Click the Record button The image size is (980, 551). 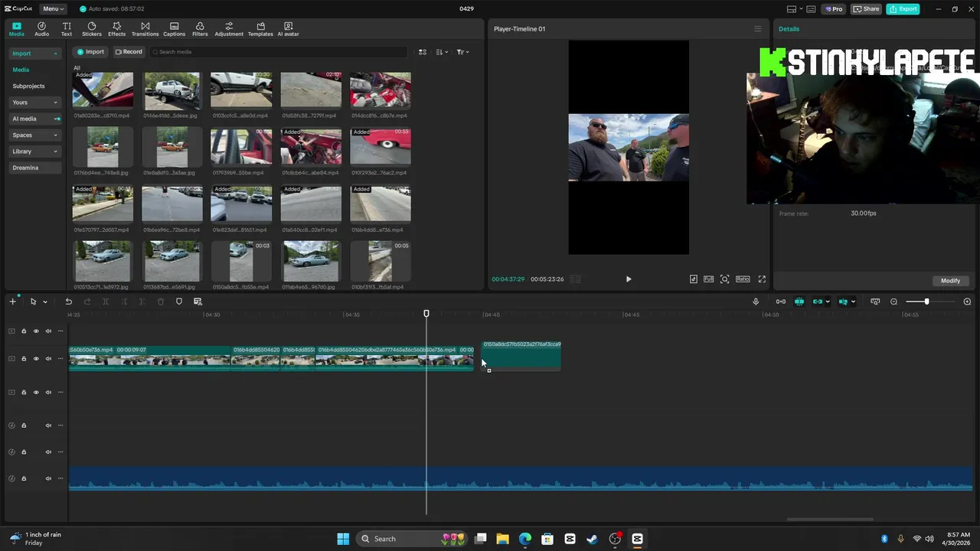(129, 52)
